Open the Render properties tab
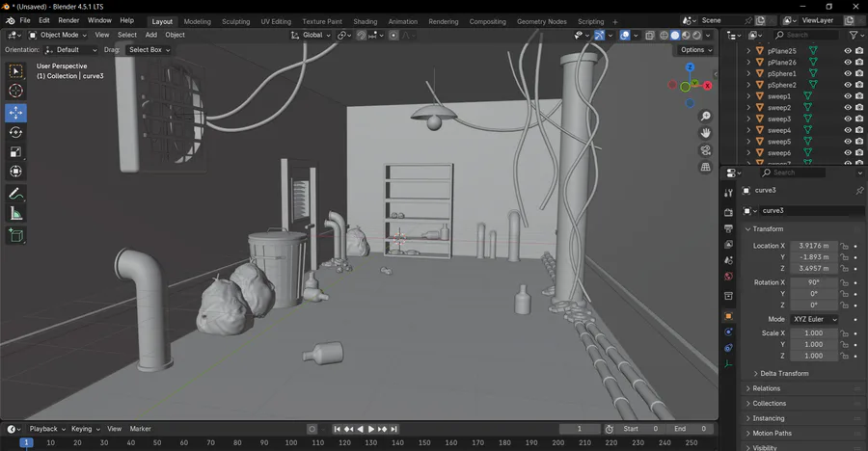 point(728,213)
